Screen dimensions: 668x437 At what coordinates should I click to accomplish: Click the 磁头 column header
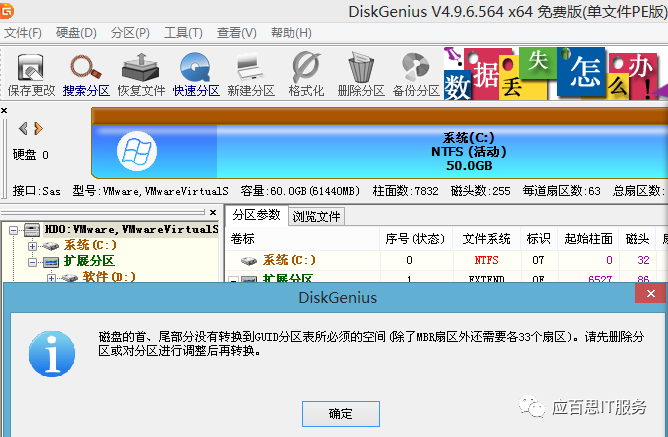637,239
